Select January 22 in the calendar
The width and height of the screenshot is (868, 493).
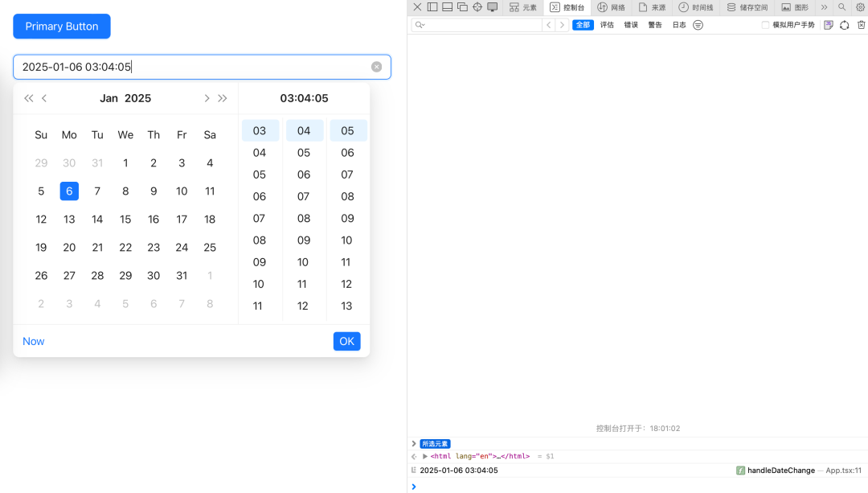[x=125, y=248]
